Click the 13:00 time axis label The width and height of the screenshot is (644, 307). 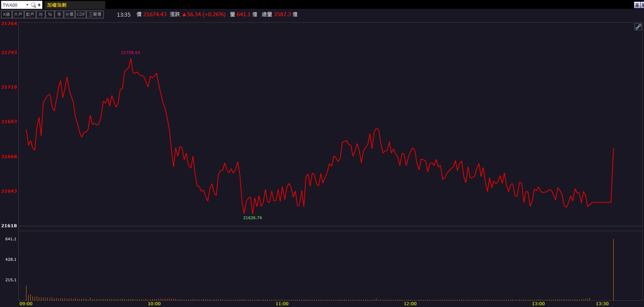538,304
